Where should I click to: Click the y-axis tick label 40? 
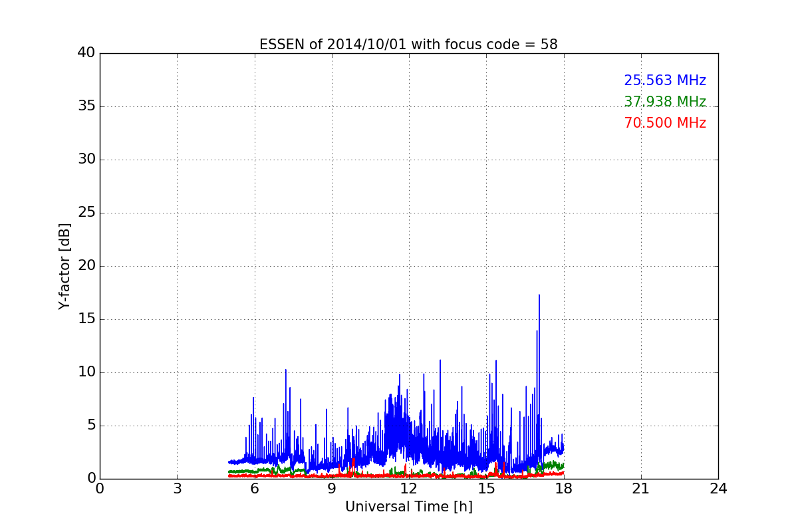click(86, 53)
